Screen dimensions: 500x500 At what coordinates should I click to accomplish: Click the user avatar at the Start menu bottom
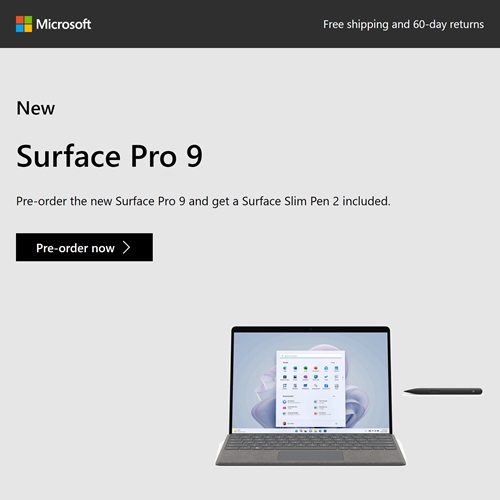(284, 423)
